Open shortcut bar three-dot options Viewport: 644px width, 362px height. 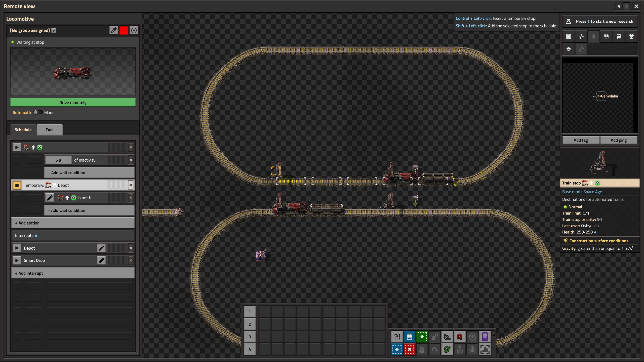tap(494, 333)
